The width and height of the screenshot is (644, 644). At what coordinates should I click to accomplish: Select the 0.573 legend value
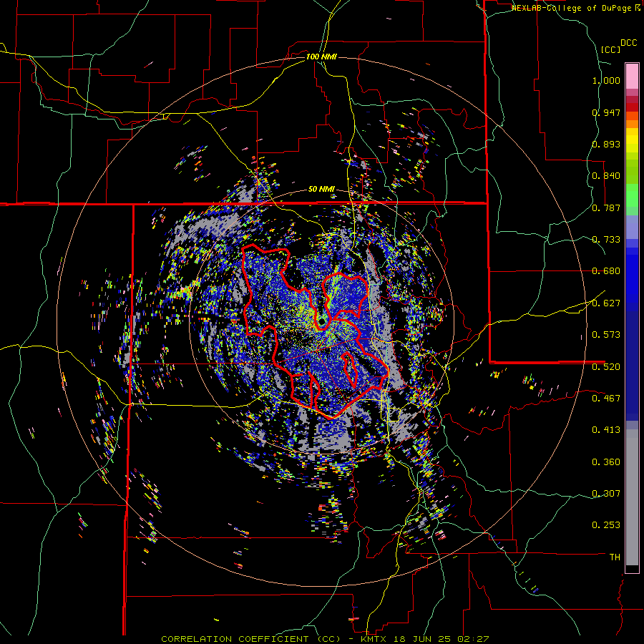(606, 335)
